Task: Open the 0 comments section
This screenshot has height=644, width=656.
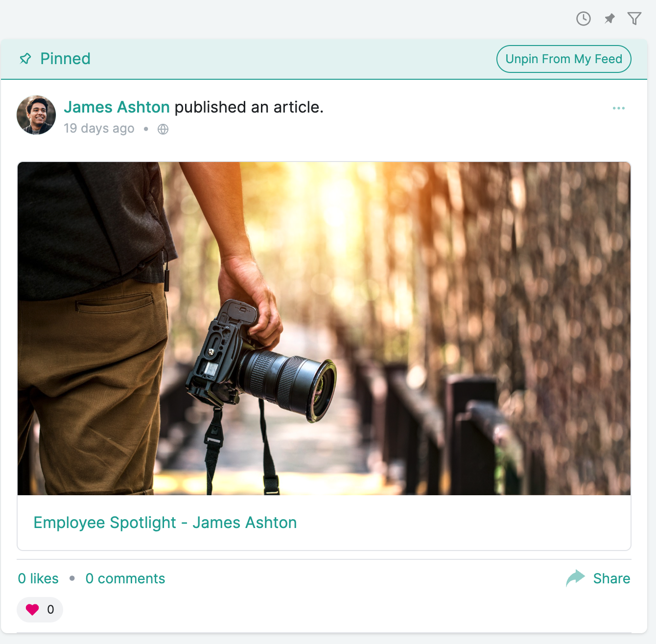Action: (125, 578)
